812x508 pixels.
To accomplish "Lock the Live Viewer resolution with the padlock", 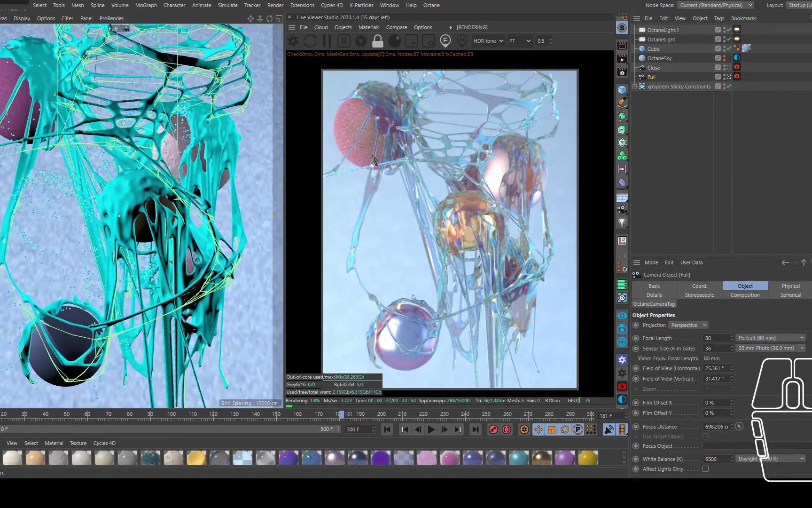I will coord(377,41).
